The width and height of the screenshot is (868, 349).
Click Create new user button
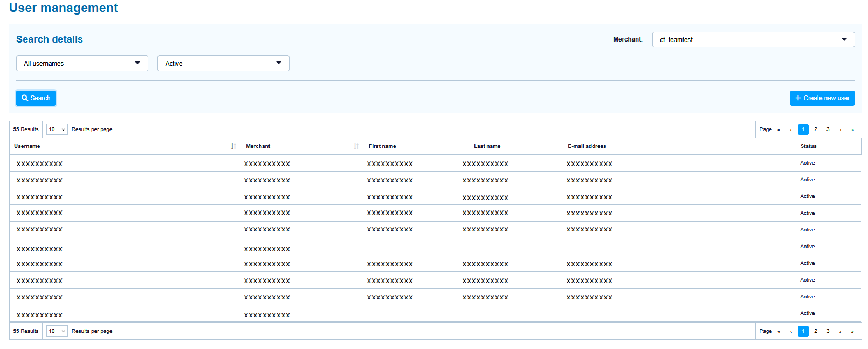822,98
